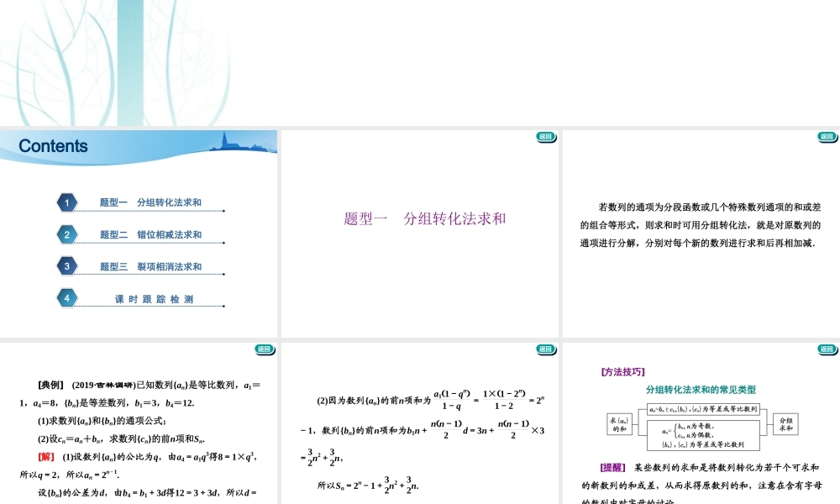Select the 题型二 错位相减法求和 menu entry
Viewport: 840px width, 504px height.
[x=151, y=234]
